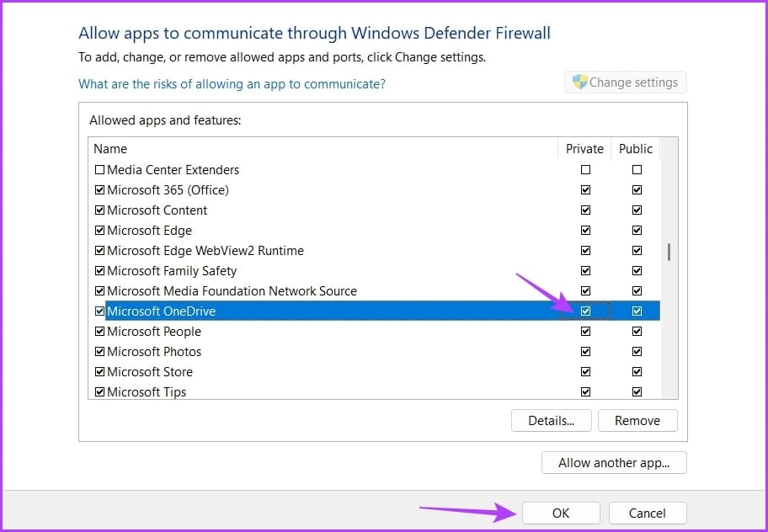
Task: Uncheck the Microsoft Edge name checkbox
Action: (99, 230)
